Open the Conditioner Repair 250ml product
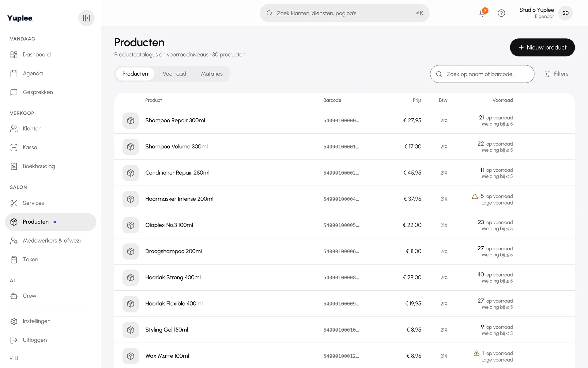588x368 pixels. click(x=345, y=173)
